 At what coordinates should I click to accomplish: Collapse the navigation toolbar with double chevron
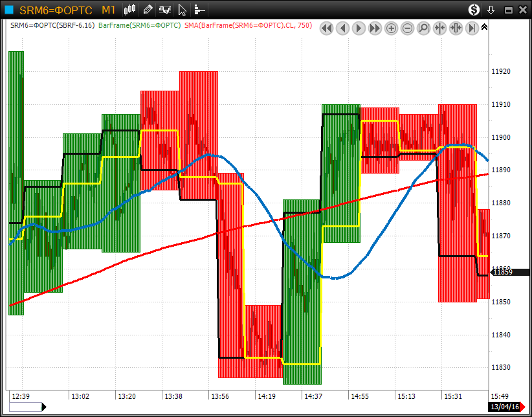tap(485, 27)
